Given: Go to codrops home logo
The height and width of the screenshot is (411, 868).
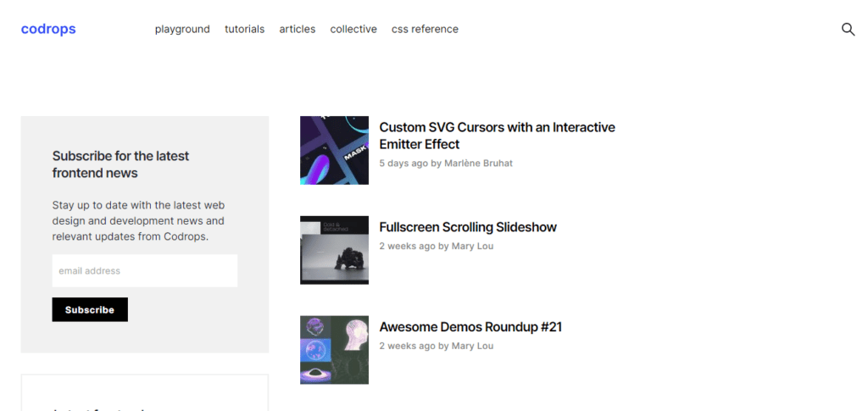Looking at the screenshot, I should pos(48,29).
